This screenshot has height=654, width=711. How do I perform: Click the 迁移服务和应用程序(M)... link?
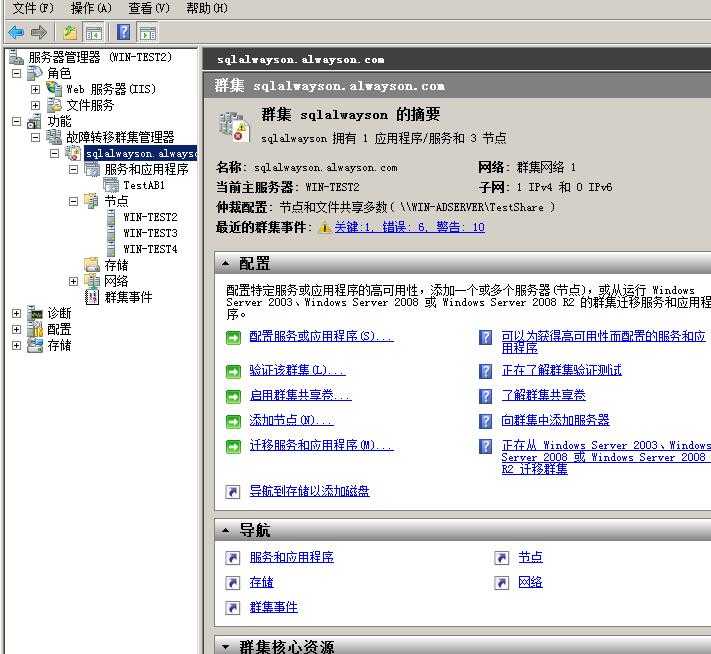click(x=321, y=445)
